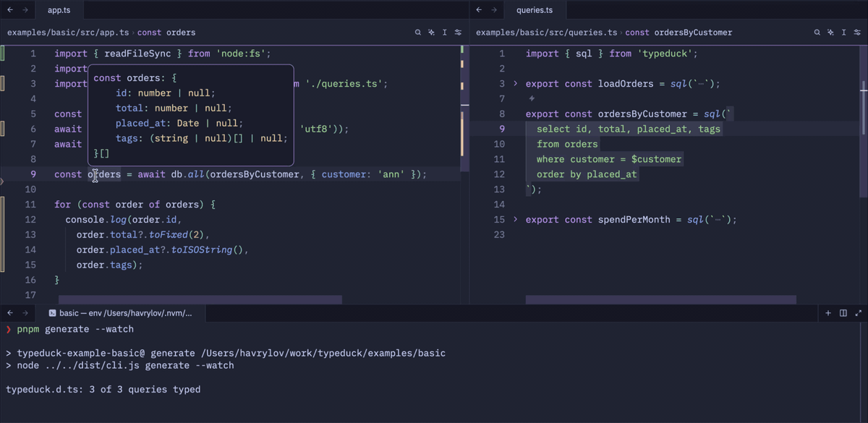Maximize the terminal panel with zoom icon
Screen dimensions: 868x423
point(859,313)
